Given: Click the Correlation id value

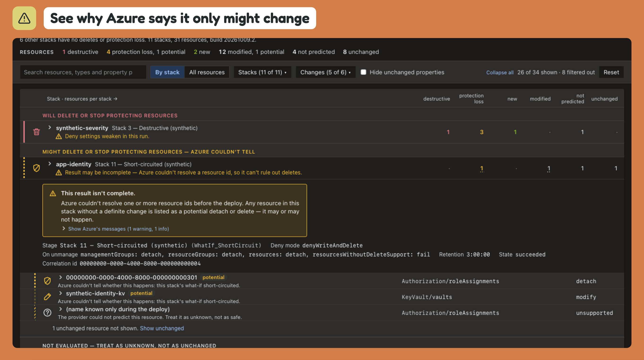Looking at the screenshot, I should [x=140, y=263].
